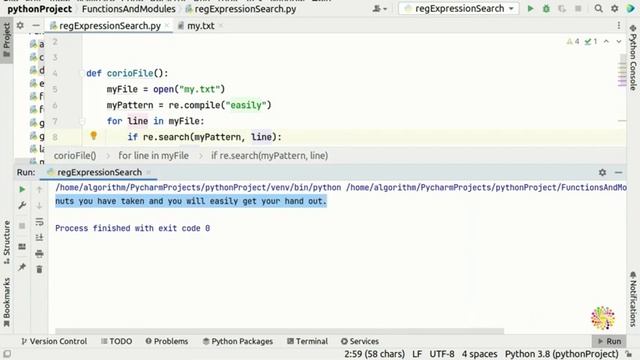This screenshot has width=640, height=360.
Task: Collapse corioFile function fold marker at line 4
Action: [x=82, y=73]
